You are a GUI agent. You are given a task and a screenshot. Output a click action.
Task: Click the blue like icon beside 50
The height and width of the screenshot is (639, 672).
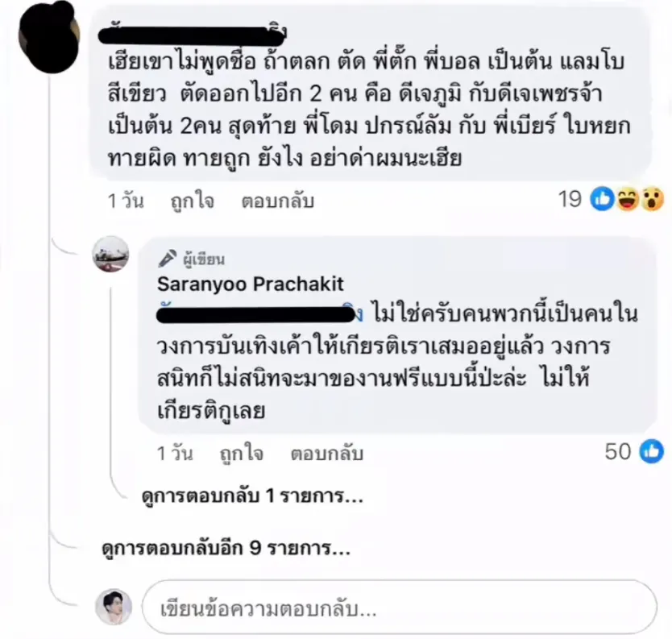tap(652, 451)
